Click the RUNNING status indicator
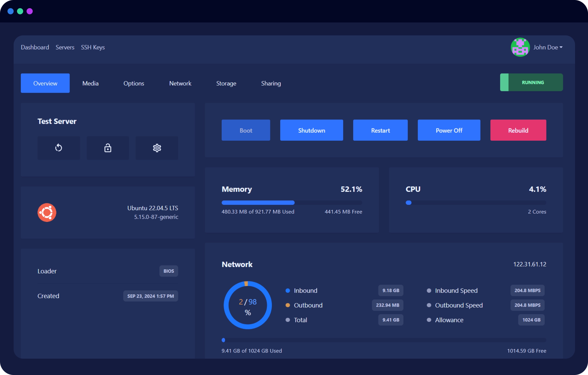This screenshot has width=588, height=375. coord(531,83)
